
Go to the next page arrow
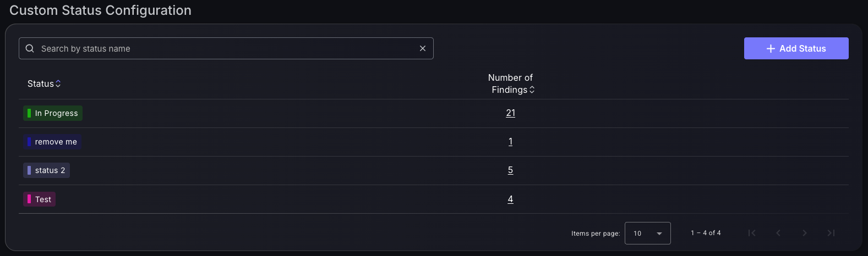805,233
